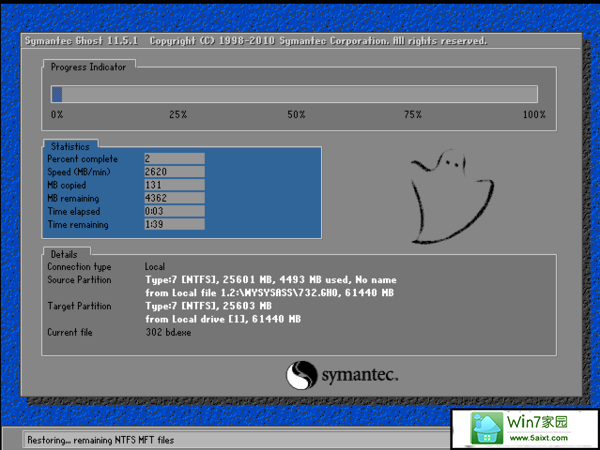
Task: Click the 75% progress scale label
Action: pos(413,114)
